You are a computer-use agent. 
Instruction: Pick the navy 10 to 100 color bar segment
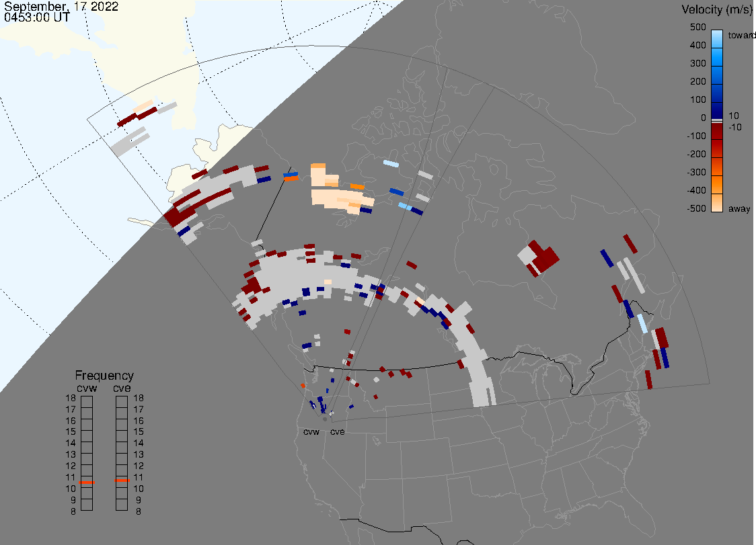[x=717, y=110]
